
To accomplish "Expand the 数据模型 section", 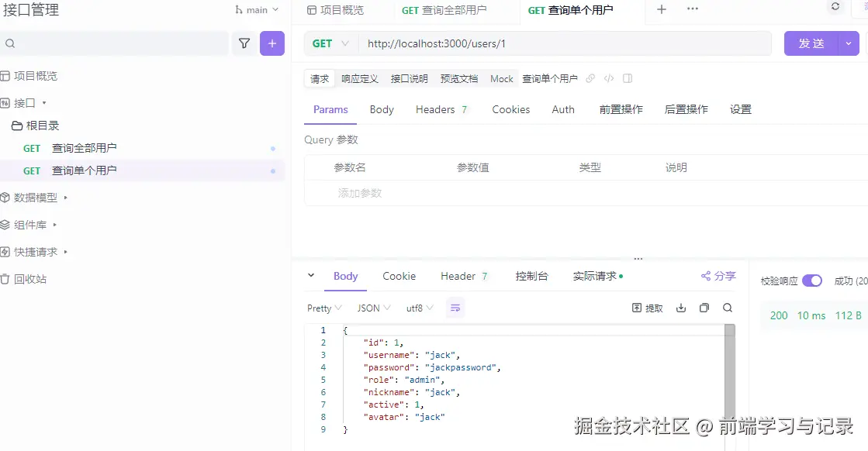I will (x=66, y=198).
